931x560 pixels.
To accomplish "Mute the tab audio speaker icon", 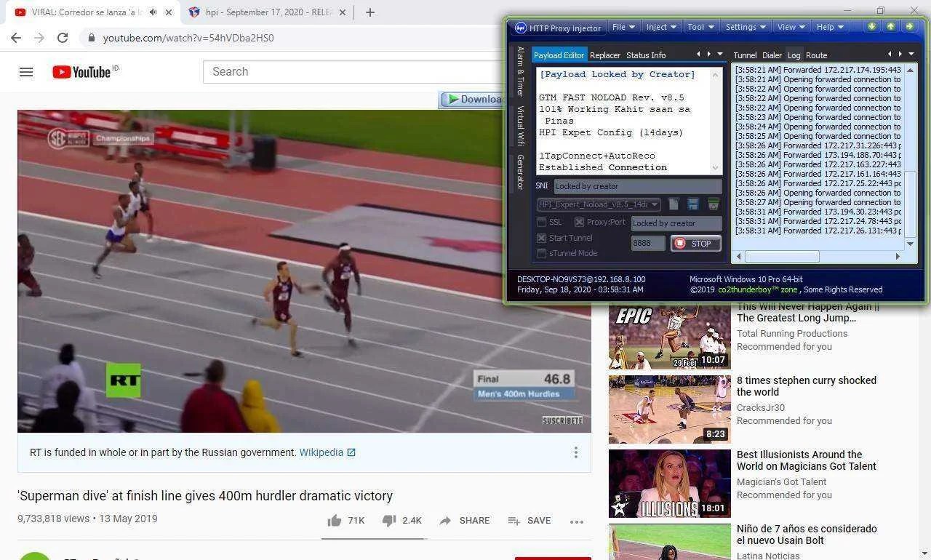I will pyautogui.click(x=153, y=12).
